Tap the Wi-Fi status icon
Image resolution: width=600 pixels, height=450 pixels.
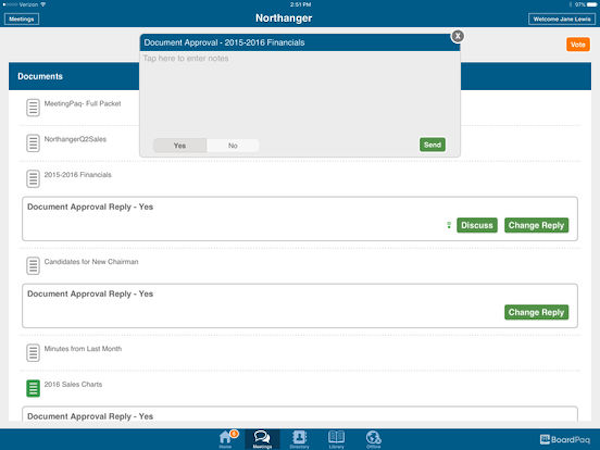point(43,5)
